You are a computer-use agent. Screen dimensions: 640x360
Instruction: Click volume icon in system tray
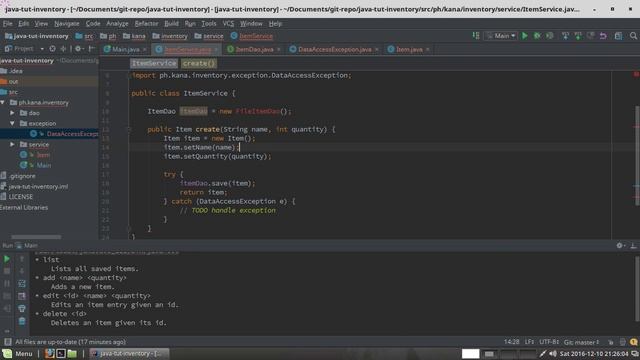tap(553, 353)
